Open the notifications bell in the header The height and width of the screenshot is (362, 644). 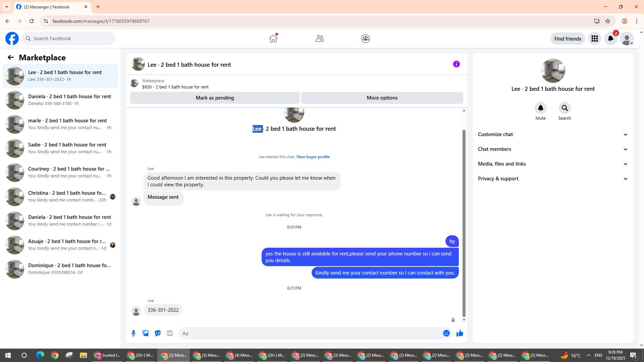click(x=610, y=39)
